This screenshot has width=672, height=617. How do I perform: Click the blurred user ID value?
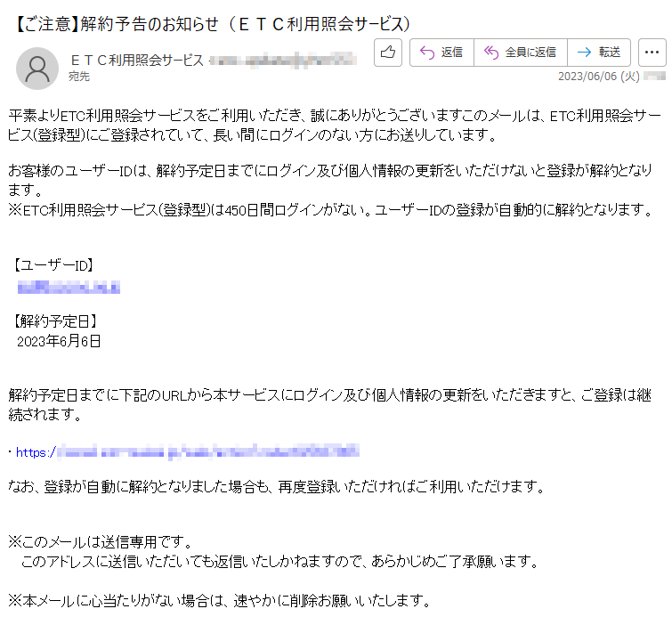69,287
